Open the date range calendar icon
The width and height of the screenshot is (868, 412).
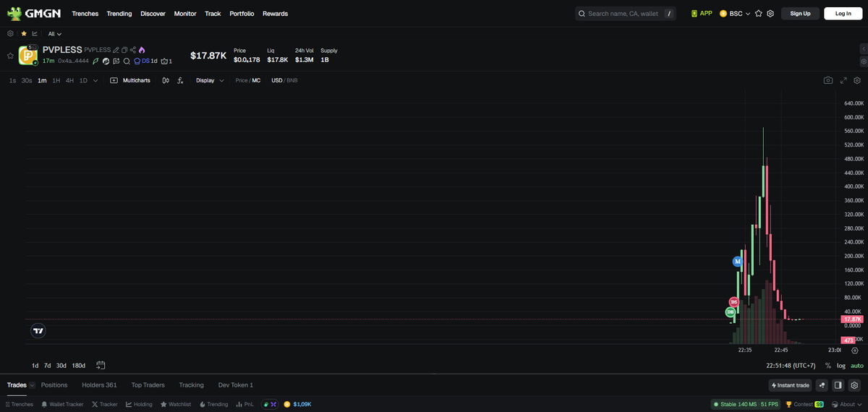(x=101, y=365)
